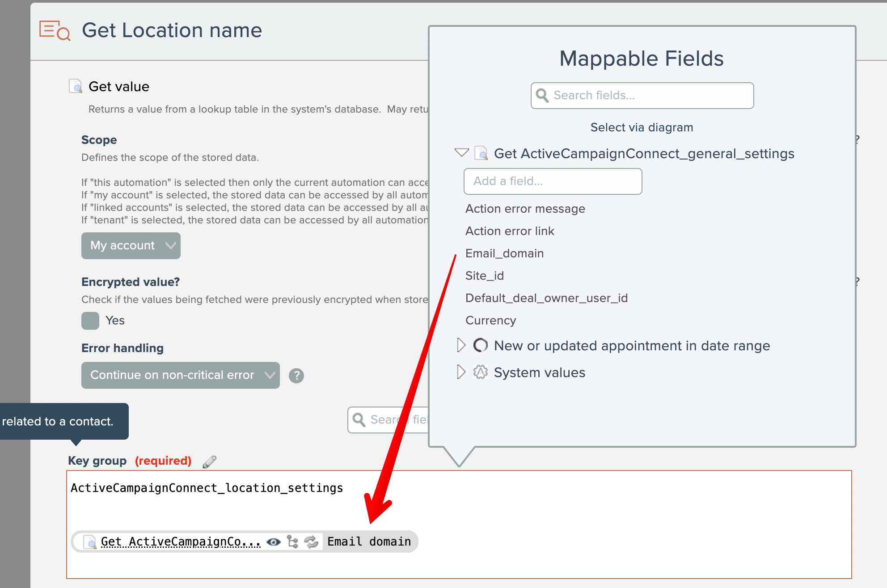The image size is (887, 588).
Task: Click the eye icon in the mapped pill
Action: [x=273, y=542]
